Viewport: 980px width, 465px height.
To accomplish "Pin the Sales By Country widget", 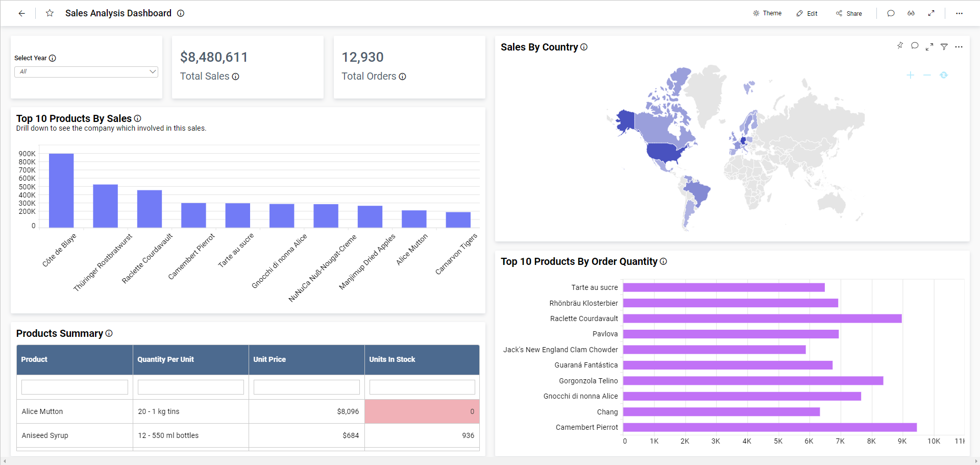I will tap(900, 46).
